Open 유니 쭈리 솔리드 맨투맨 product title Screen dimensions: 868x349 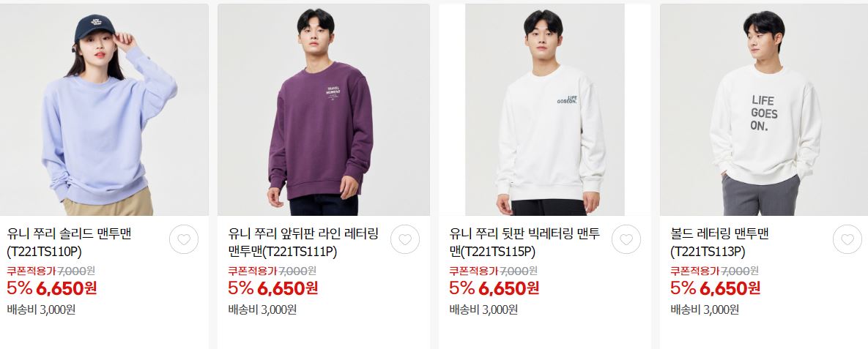(x=69, y=243)
